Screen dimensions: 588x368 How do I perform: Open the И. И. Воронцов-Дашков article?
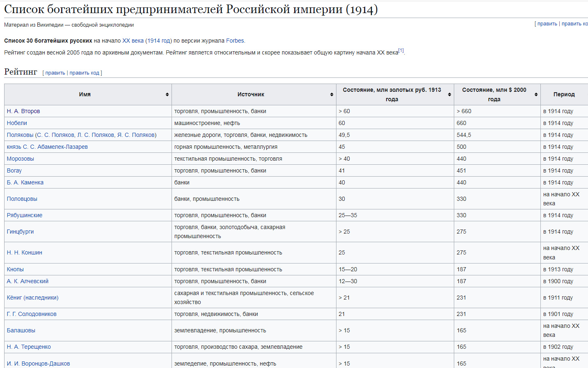click(38, 363)
